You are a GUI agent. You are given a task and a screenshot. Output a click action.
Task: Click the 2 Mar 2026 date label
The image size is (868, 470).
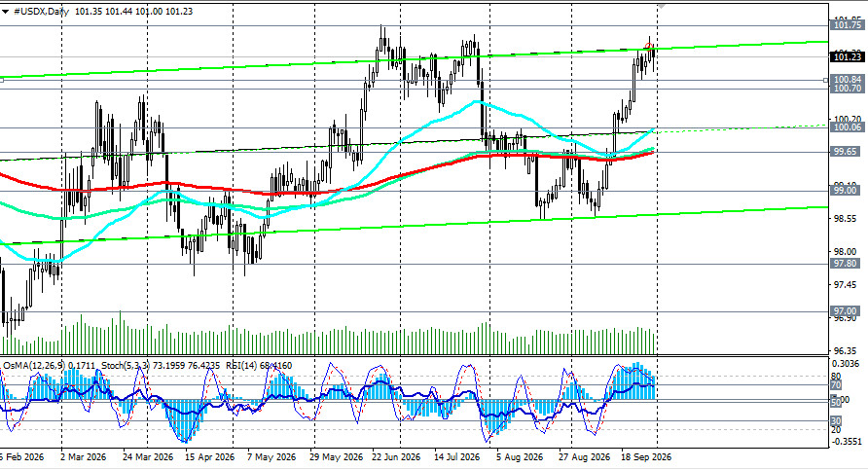tap(84, 457)
